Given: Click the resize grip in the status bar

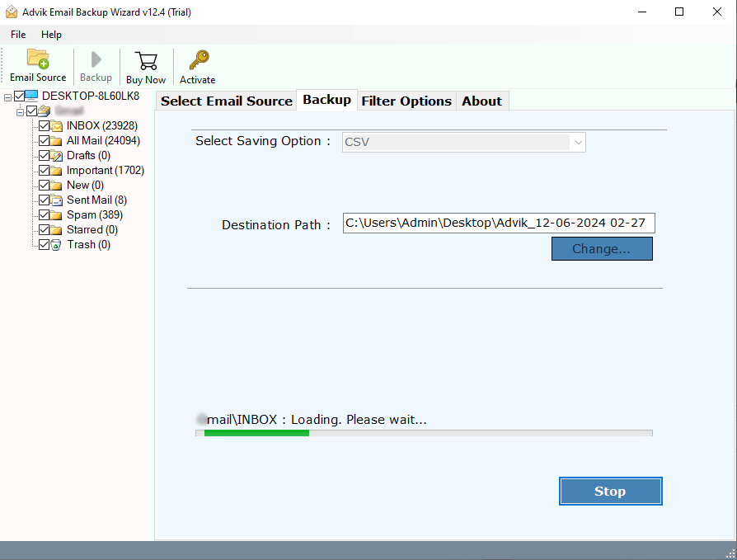Looking at the screenshot, I should (730, 553).
